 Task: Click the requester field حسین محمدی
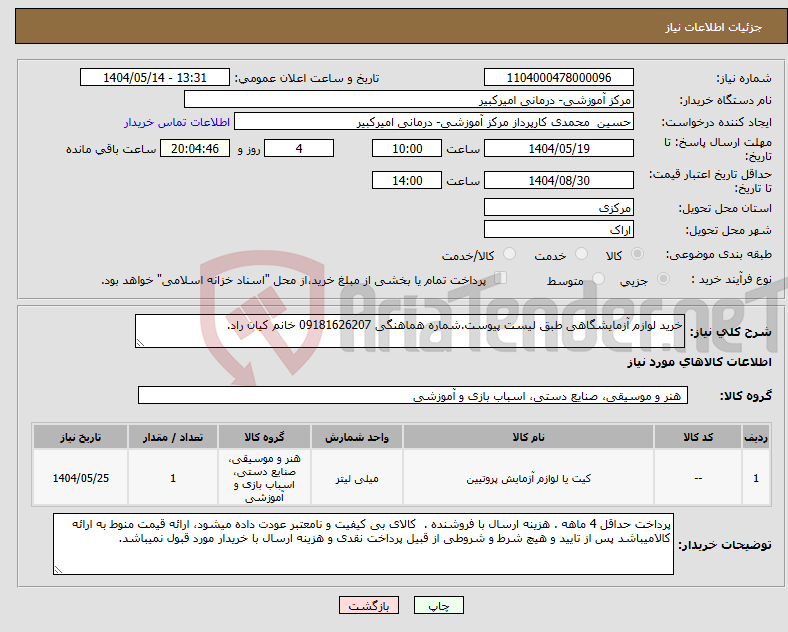tap(434, 122)
